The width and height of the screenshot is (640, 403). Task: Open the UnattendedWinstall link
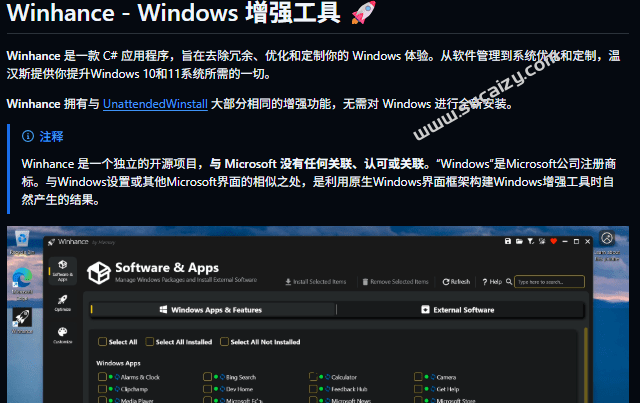pos(155,104)
